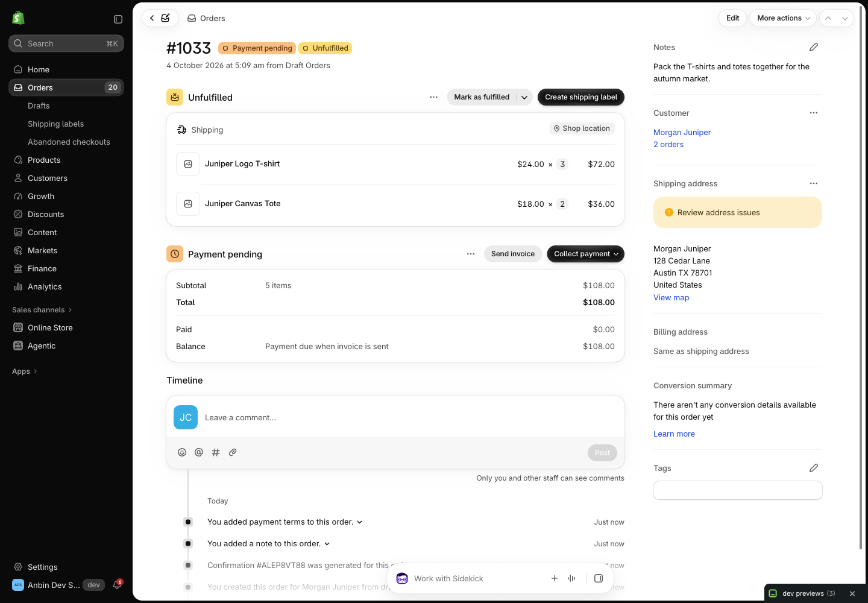Expand the Apps section

pos(25,371)
